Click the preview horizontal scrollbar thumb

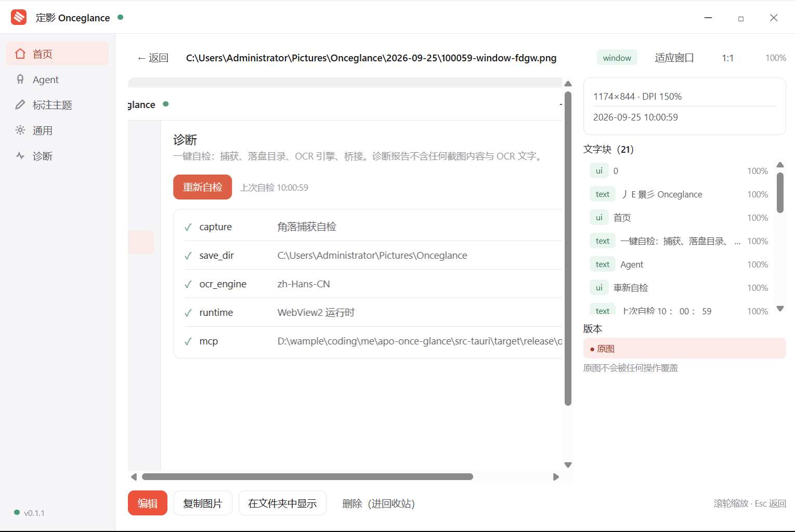click(x=307, y=477)
